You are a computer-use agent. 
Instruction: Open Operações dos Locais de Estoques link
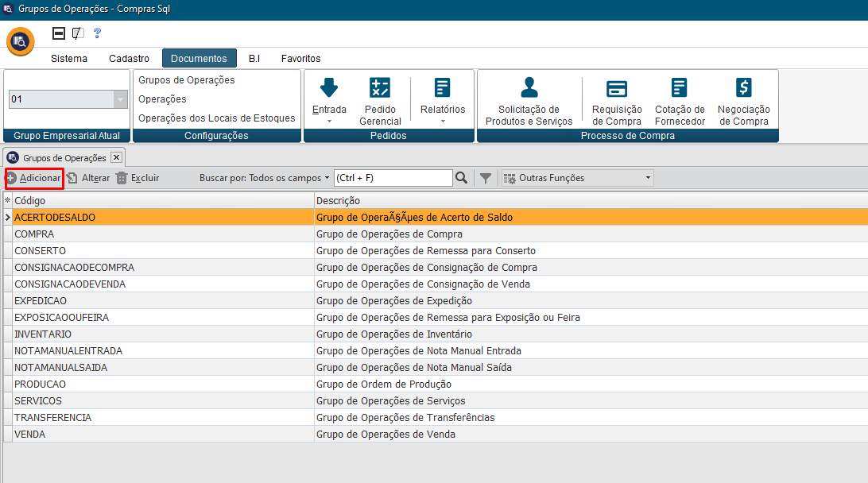click(216, 118)
